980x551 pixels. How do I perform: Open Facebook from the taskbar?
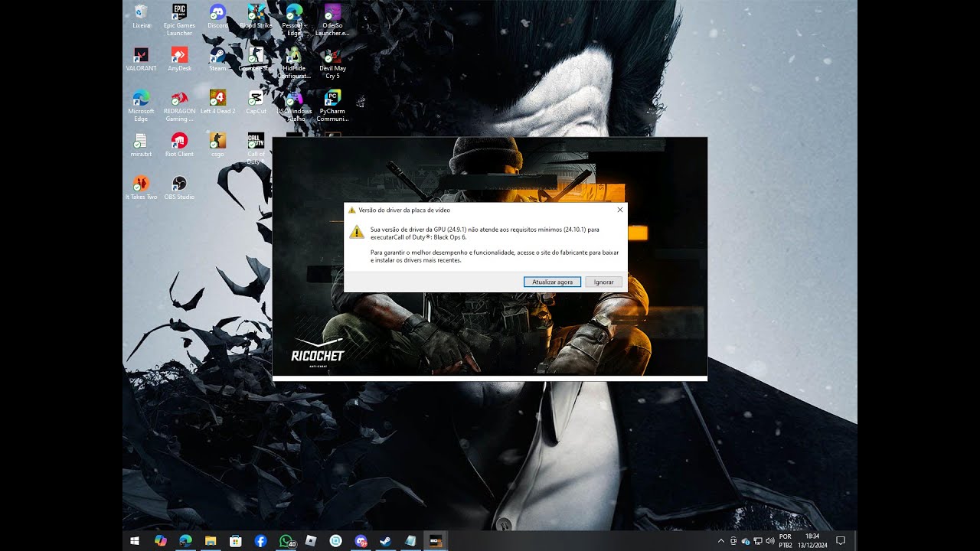260,540
